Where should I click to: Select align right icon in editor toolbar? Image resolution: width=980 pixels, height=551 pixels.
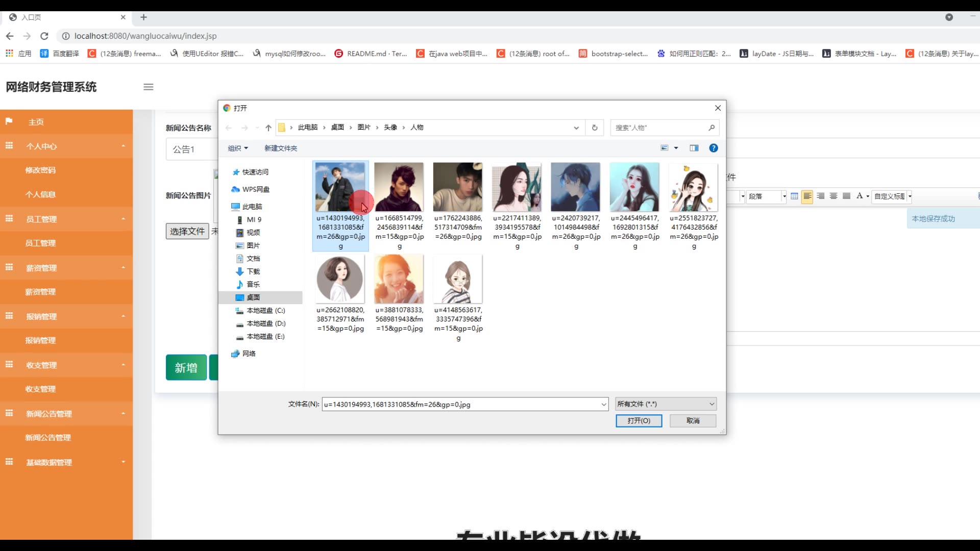click(x=820, y=196)
